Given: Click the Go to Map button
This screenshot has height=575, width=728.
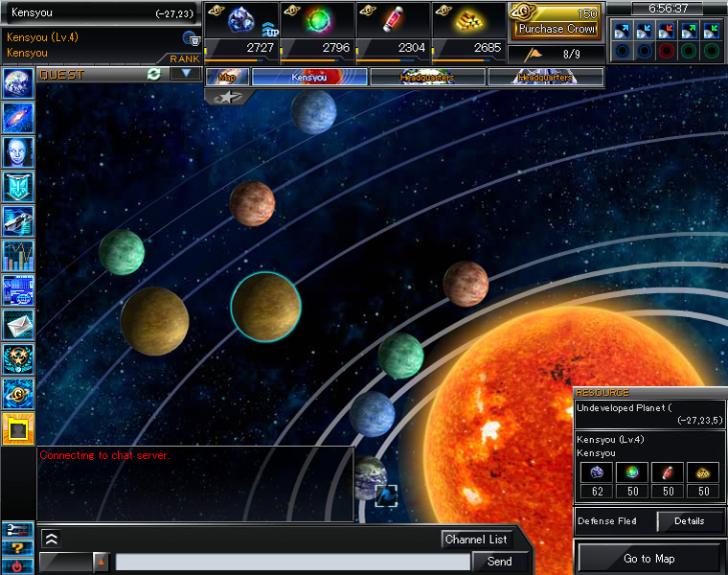Looking at the screenshot, I should 649,559.
